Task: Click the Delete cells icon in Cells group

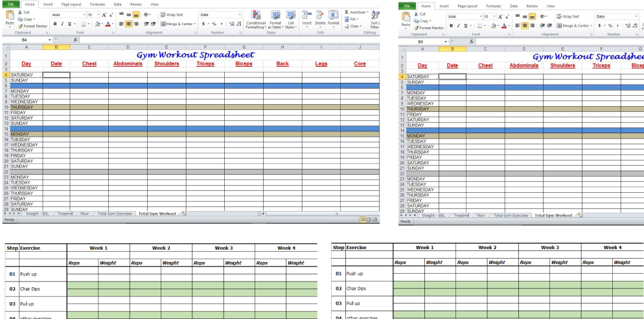Action: pos(320,18)
